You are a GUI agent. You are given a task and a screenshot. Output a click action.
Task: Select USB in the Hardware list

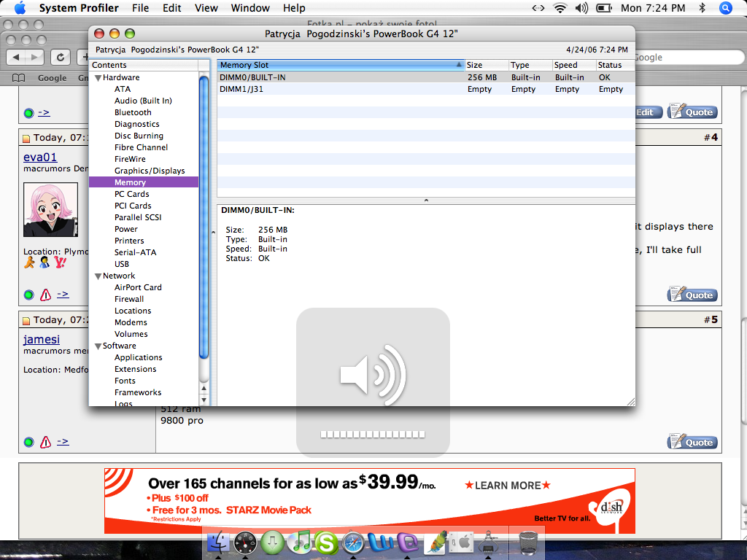(x=122, y=264)
